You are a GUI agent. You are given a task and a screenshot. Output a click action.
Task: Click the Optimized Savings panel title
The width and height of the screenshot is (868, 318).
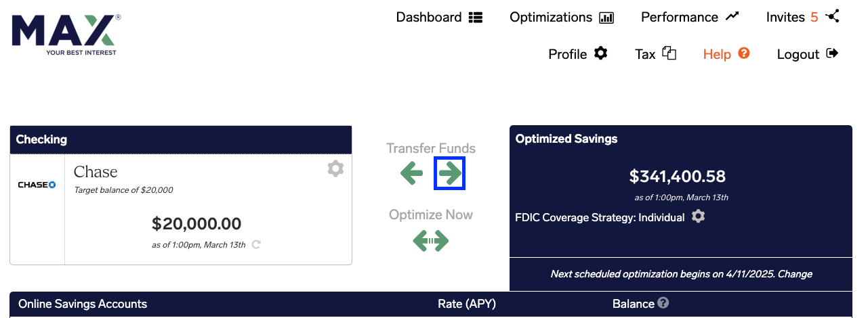point(566,139)
